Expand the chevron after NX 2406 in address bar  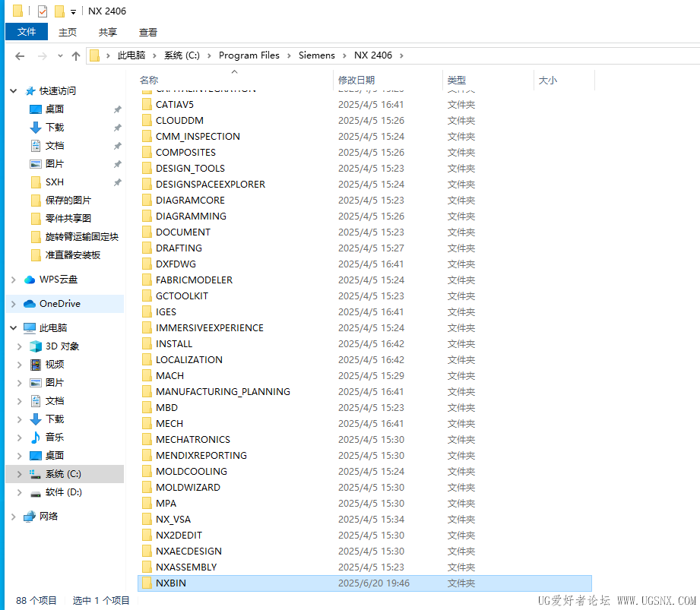point(402,55)
